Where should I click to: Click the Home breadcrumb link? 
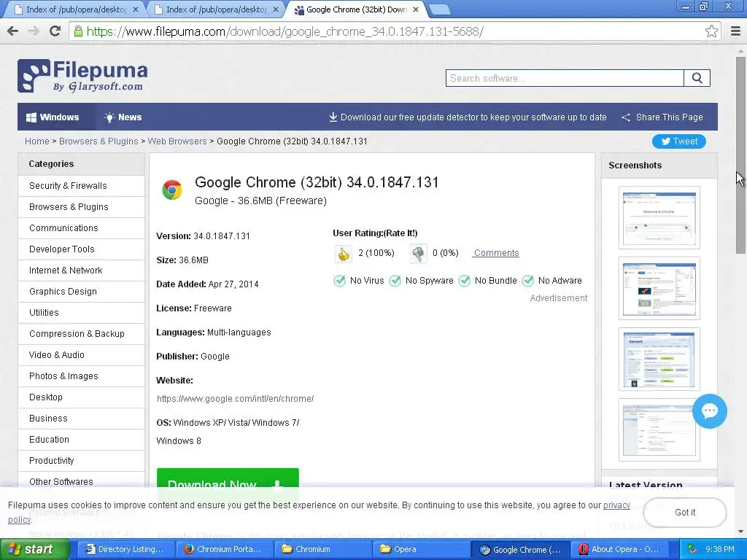tap(36, 141)
